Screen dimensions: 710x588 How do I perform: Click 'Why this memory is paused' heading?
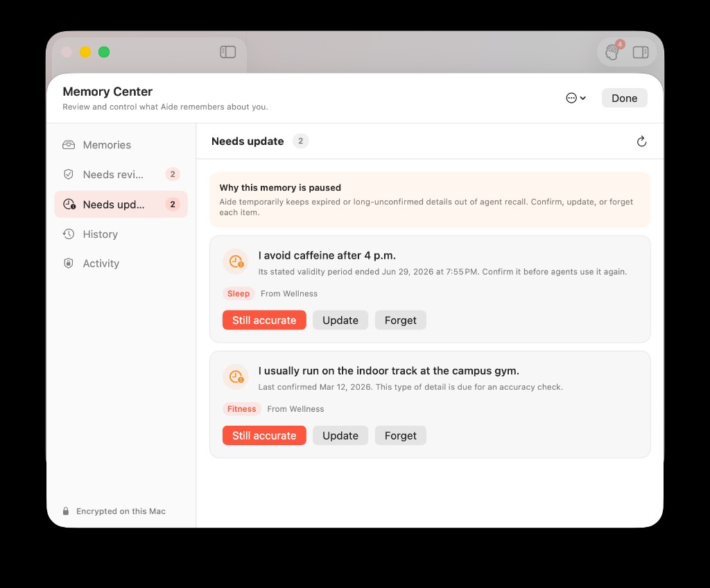click(280, 187)
